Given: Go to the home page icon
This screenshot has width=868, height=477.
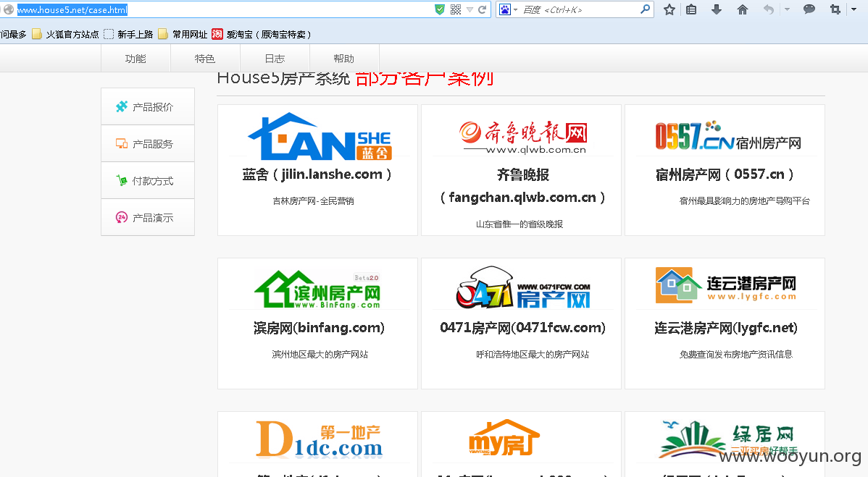Looking at the screenshot, I should (743, 9).
